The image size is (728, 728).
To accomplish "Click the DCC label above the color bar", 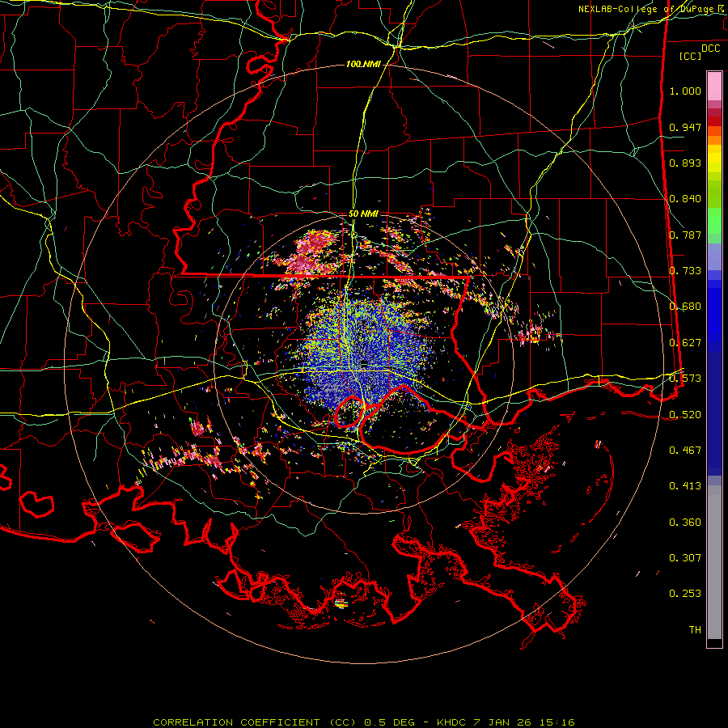I will pos(710,48).
